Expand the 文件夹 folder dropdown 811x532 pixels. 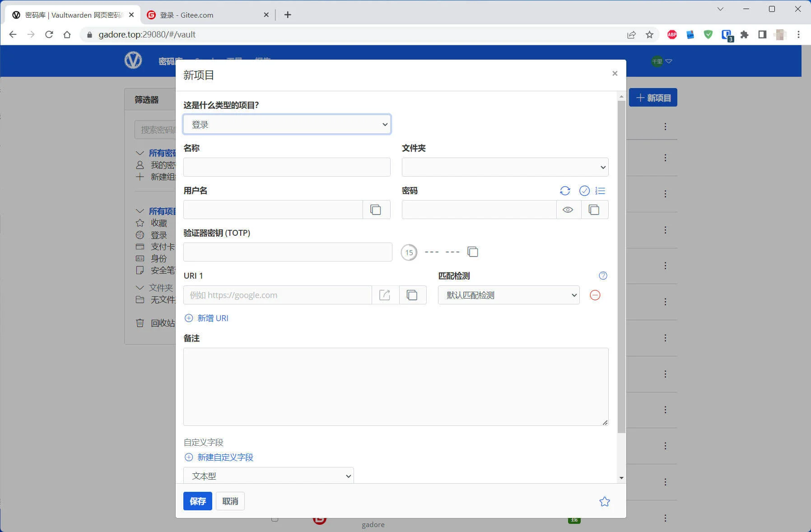point(505,167)
